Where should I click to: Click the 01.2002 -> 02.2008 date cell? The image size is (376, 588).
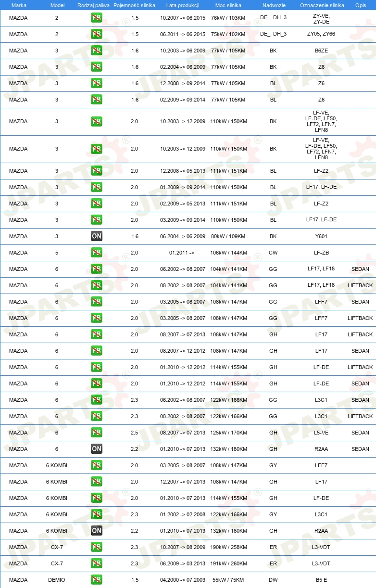[183, 515]
